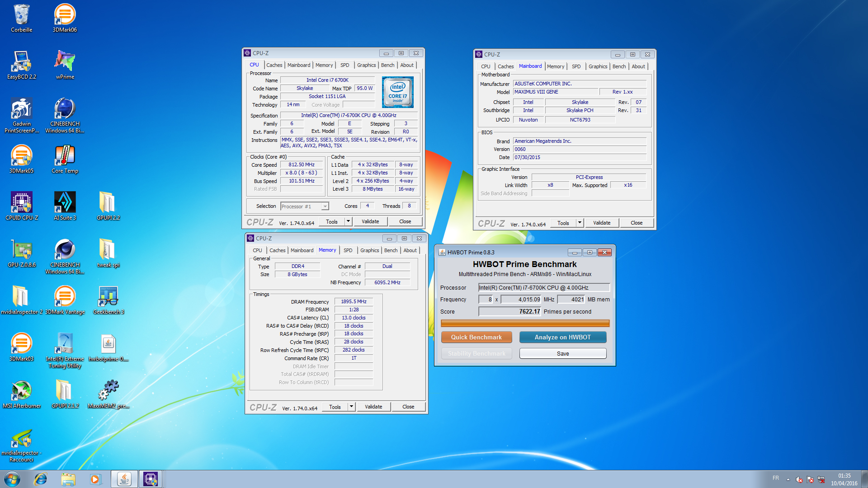Click the Windows Start orb
The width and height of the screenshot is (868, 488).
pos(12,479)
